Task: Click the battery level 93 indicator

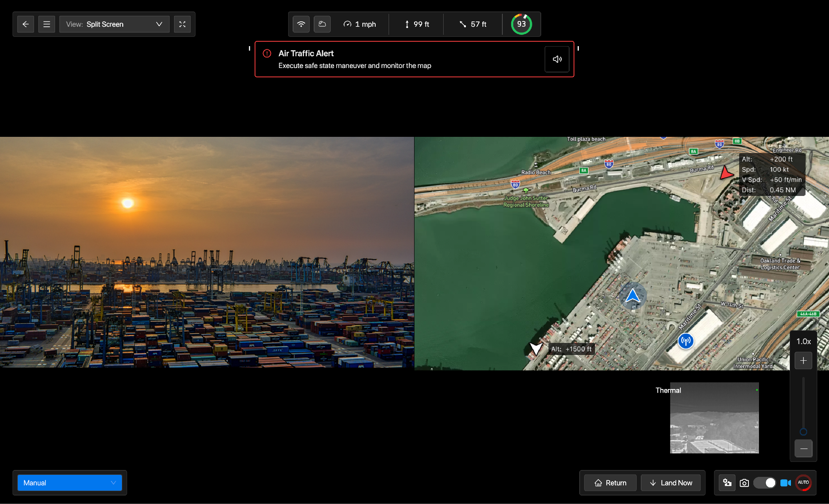Action: pos(521,24)
